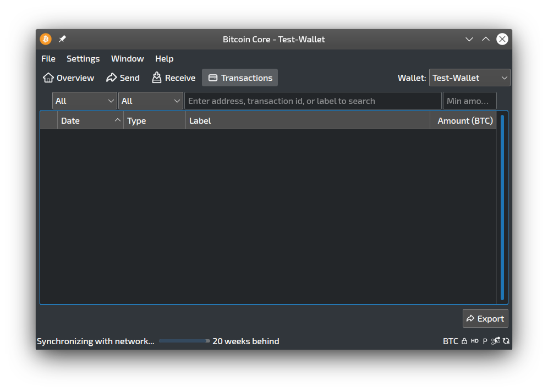548x392 pixels.
Task: Open the Help menu
Action: [165, 59]
